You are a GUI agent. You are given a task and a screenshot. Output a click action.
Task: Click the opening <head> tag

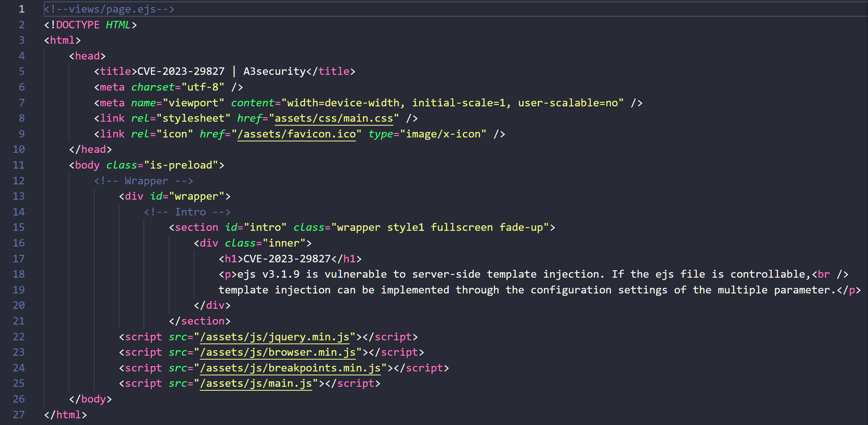(88, 56)
